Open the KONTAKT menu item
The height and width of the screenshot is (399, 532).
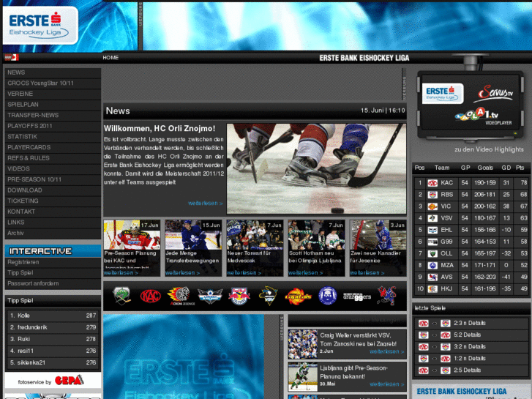pos(53,212)
